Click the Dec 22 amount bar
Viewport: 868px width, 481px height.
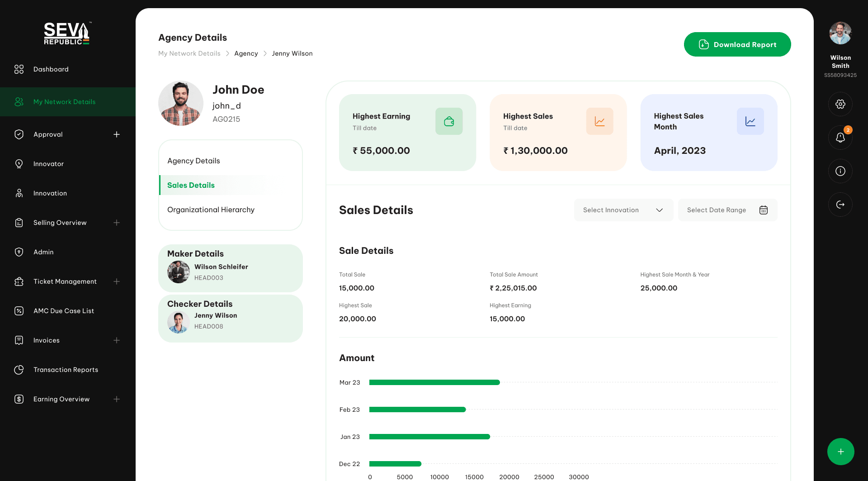[395, 464]
